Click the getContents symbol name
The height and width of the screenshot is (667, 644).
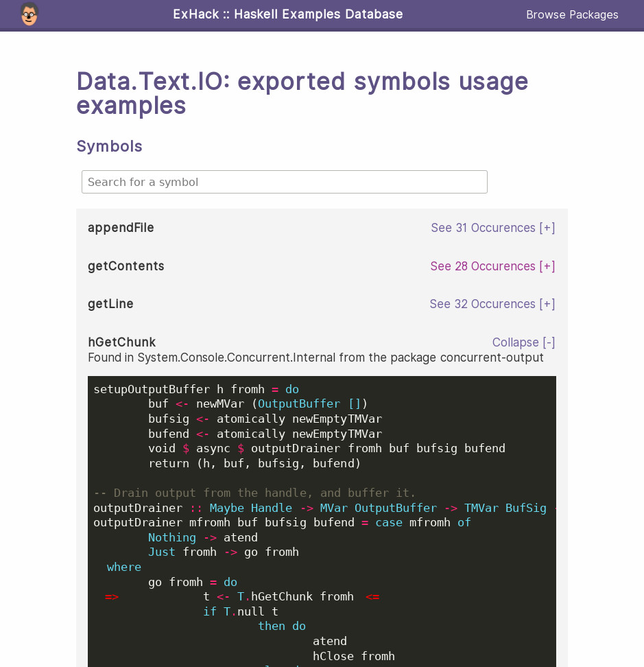pos(126,266)
